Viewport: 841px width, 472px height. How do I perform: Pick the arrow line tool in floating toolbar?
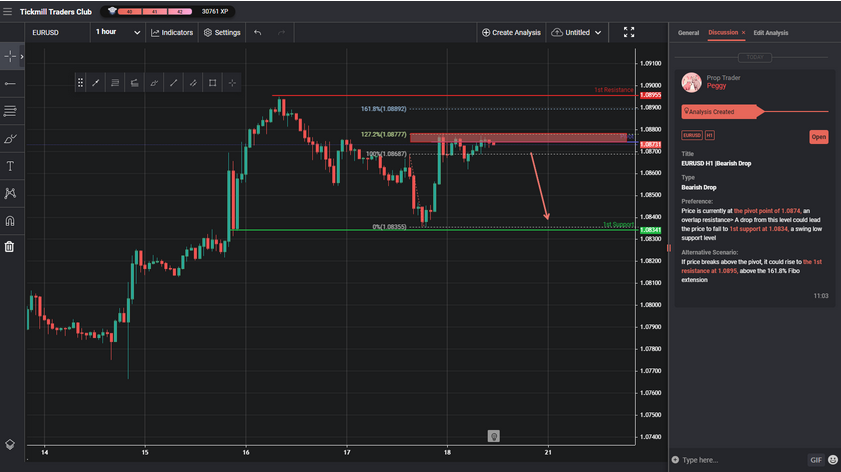pos(95,83)
